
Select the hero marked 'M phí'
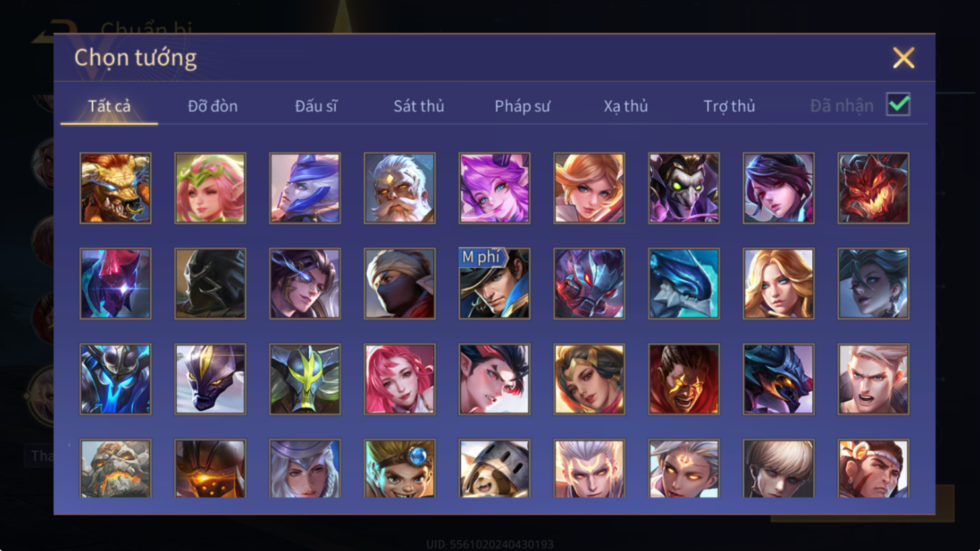494,283
